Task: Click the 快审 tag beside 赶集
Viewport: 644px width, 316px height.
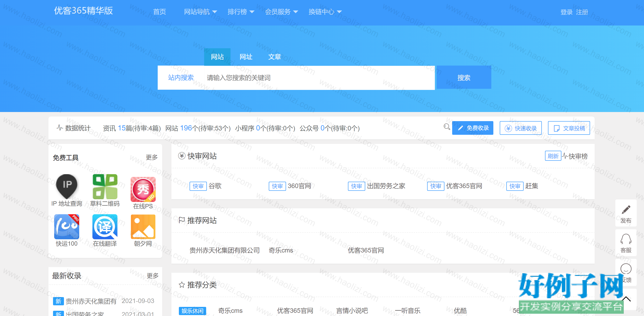Action: [515, 186]
